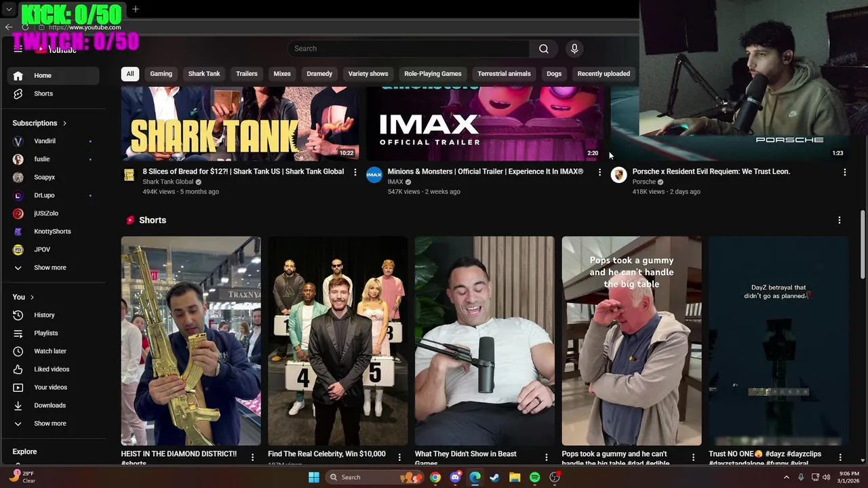Open Shorts shelf options menu

pyautogui.click(x=839, y=220)
